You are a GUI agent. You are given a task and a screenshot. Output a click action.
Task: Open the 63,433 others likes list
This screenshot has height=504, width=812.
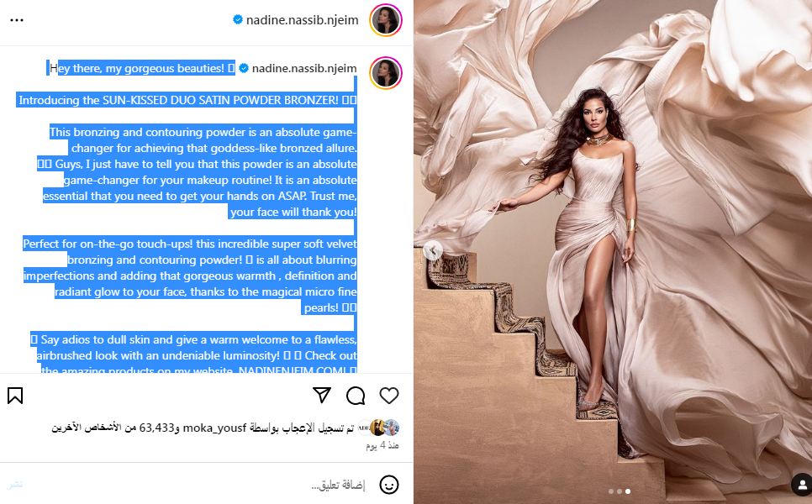tap(113, 428)
